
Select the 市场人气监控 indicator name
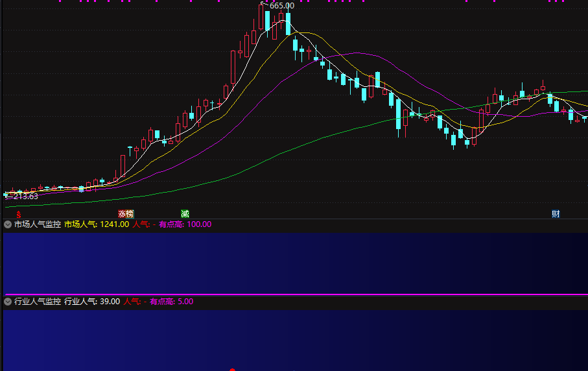coord(38,224)
